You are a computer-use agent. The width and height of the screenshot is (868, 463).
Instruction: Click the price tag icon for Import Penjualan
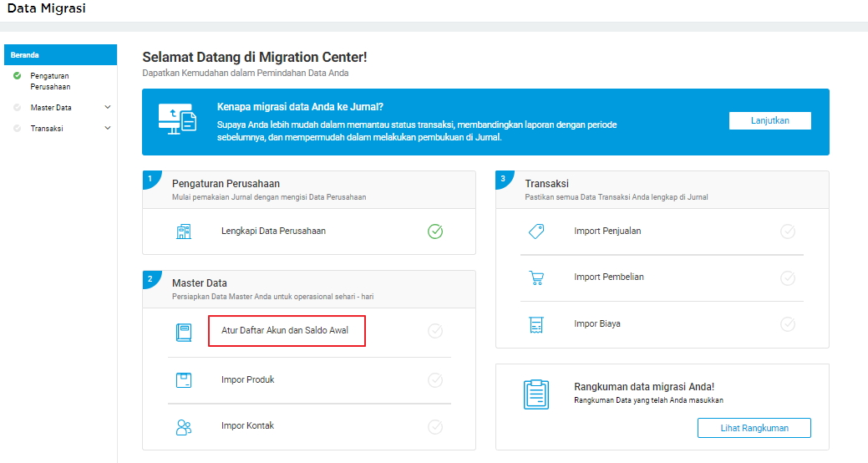pyautogui.click(x=536, y=231)
